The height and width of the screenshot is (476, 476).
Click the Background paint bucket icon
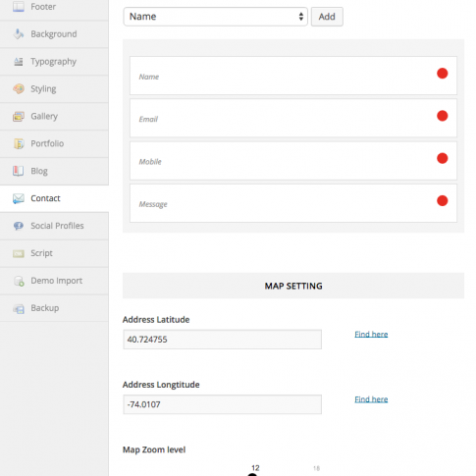pyautogui.click(x=19, y=34)
